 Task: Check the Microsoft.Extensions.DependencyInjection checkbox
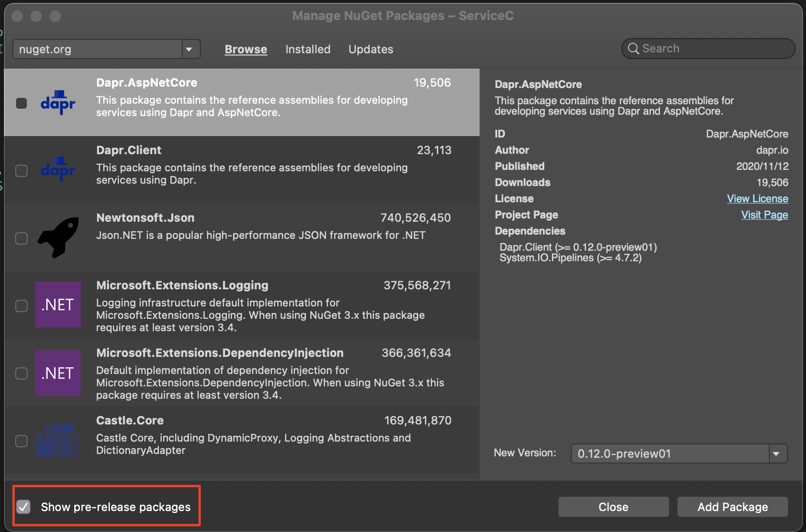point(21,374)
